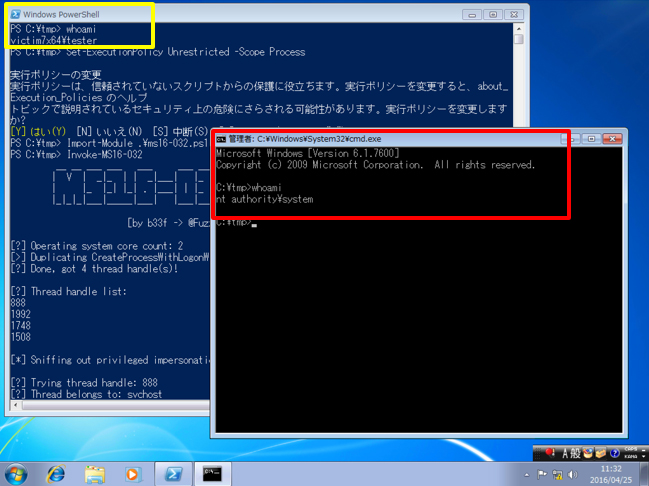
Task: Maximize the Windows PowerShell window
Action: click(493, 14)
